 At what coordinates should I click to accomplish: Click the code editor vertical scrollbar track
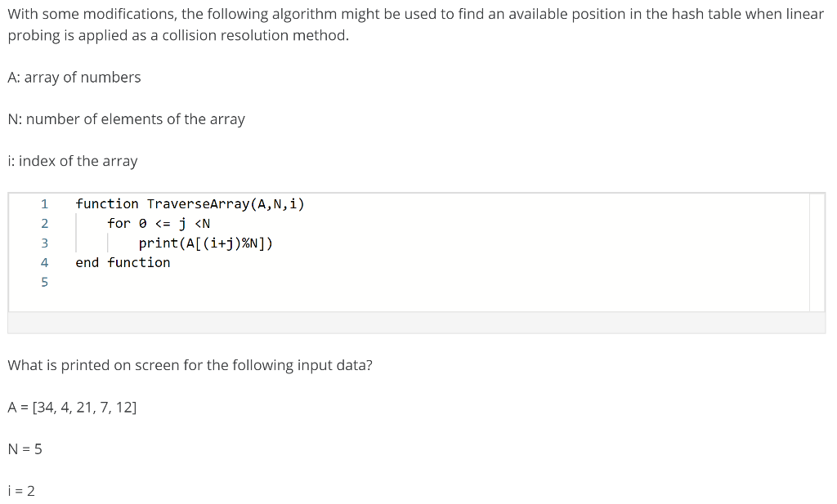pos(817,252)
